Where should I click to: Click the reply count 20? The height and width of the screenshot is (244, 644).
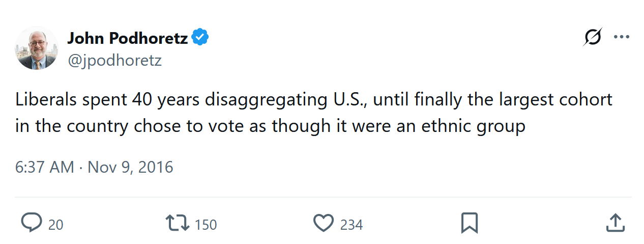(x=56, y=225)
